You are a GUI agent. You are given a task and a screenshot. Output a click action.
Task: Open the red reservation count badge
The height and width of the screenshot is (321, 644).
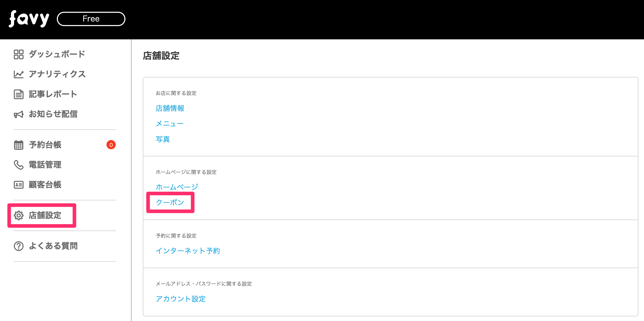111,145
